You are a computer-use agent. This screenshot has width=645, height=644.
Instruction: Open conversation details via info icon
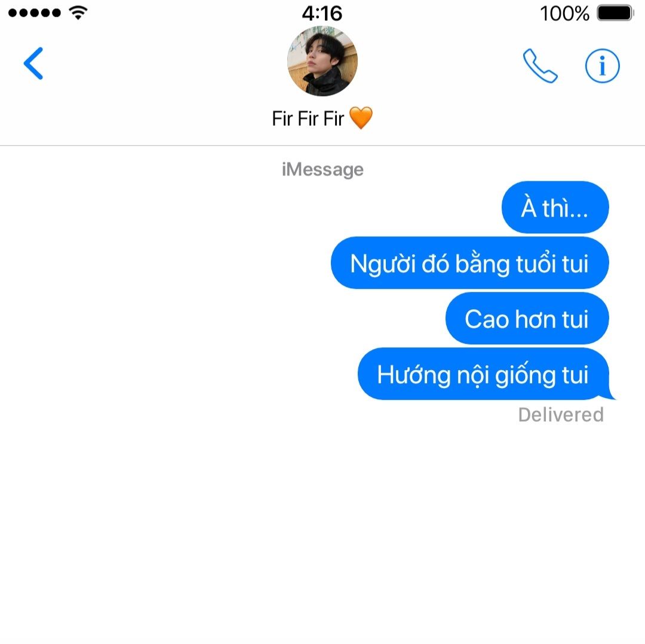tap(602, 66)
